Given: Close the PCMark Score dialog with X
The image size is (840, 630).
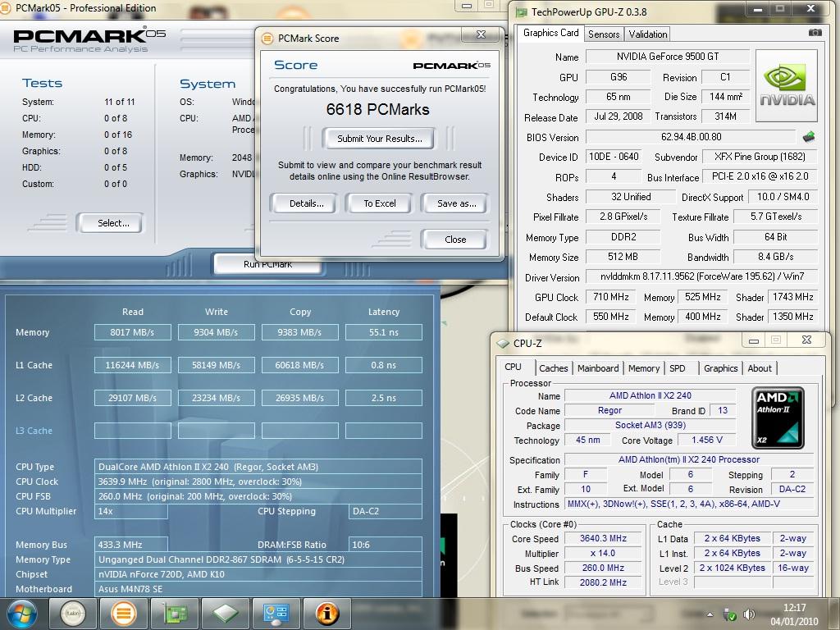Looking at the screenshot, I should [x=481, y=34].
